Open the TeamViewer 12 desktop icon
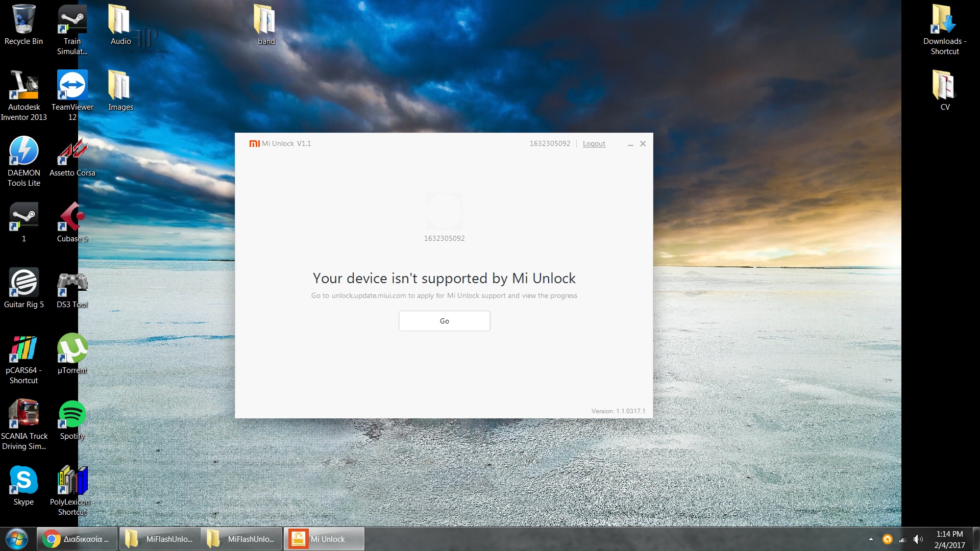This screenshot has width=980, height=551. (x=72, y=86)
